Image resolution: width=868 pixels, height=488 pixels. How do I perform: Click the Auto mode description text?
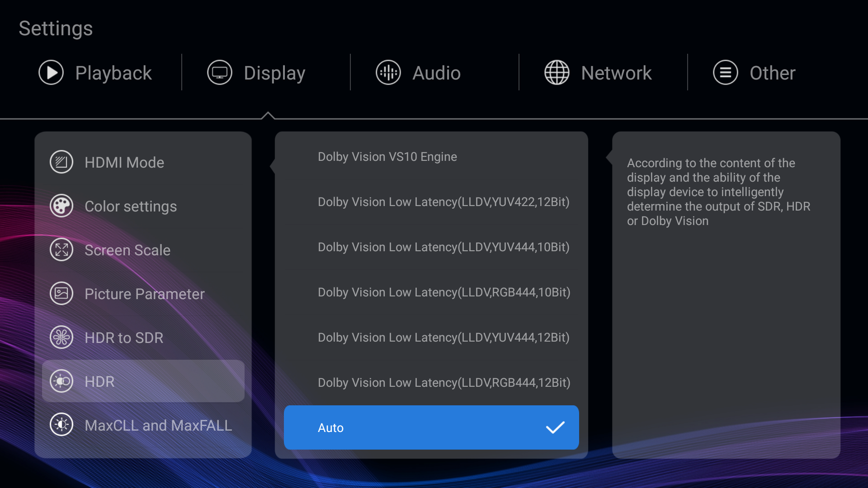718,192
